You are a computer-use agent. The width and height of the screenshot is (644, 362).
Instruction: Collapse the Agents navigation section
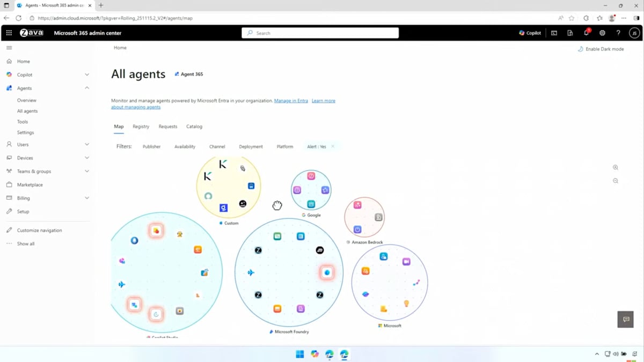tap(87, 88)
